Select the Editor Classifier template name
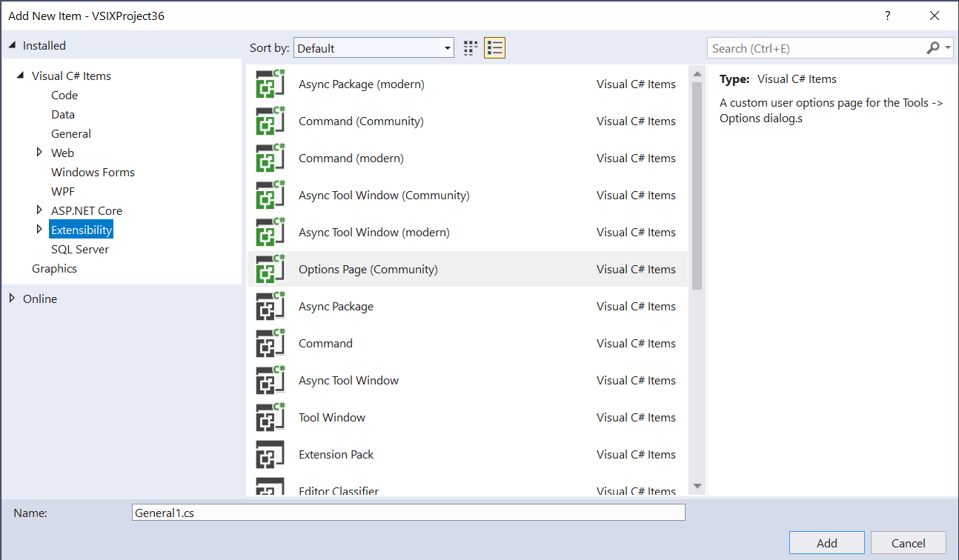The image size is (959, 560). click(339, 490)
